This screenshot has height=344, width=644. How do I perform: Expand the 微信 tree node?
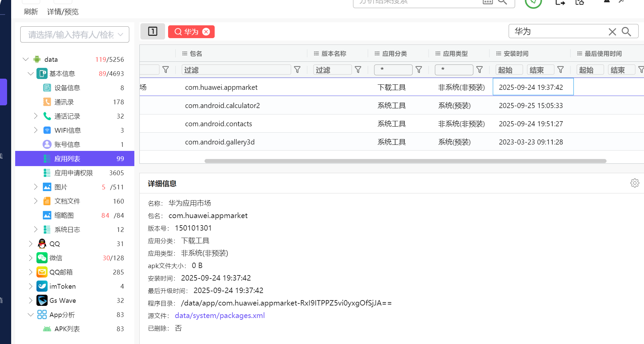point(31,258)
